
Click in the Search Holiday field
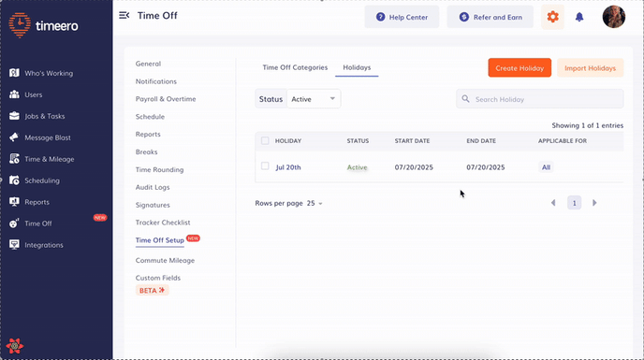540,99
